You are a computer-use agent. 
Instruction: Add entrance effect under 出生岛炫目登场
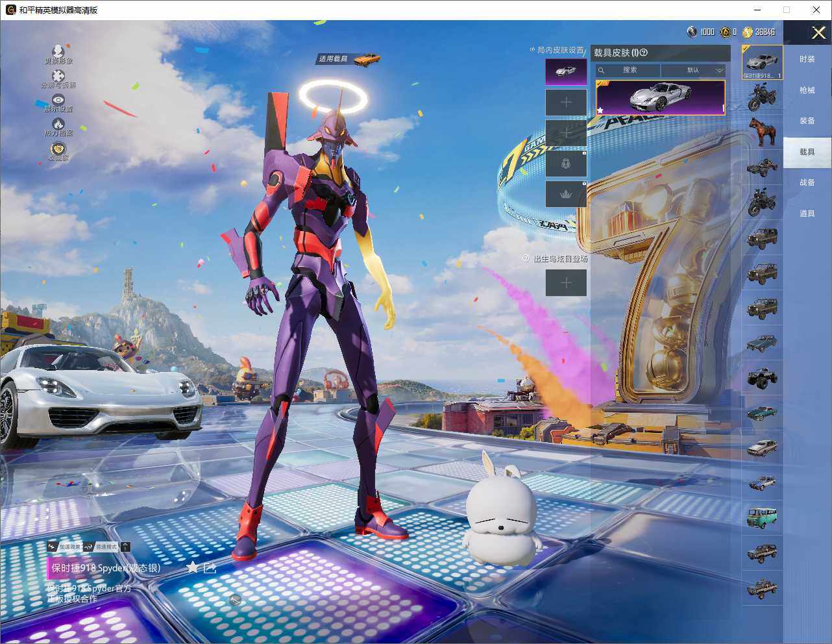[x=566, y=282]
